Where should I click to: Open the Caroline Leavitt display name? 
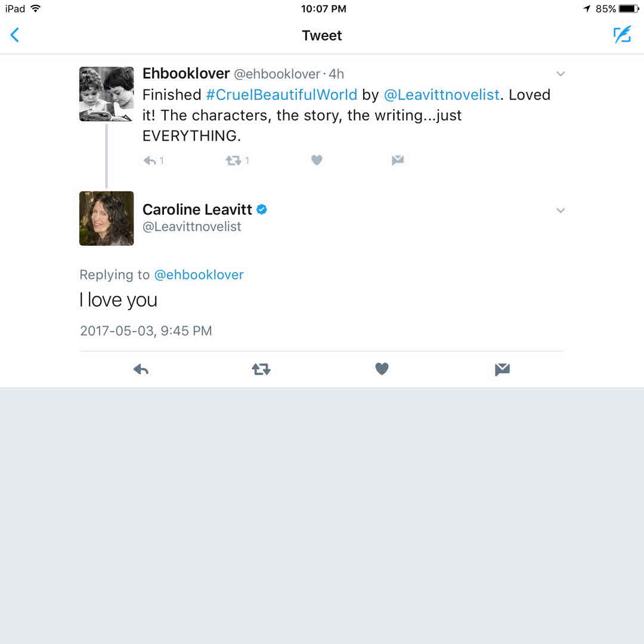click(x=197, y=209)
